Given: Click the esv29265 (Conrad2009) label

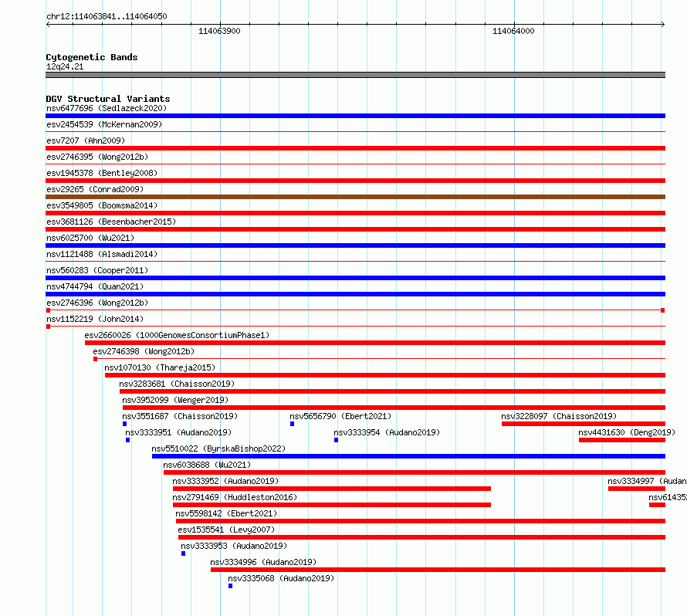Looking at the screenshot, I should (x=95, y=189).
